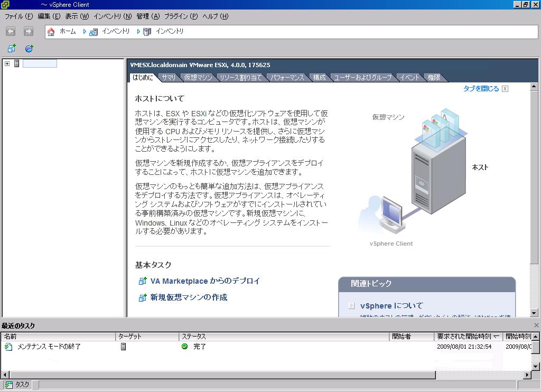Open the ヘルプ menu
541x392 pixels.
coord(216,16)
